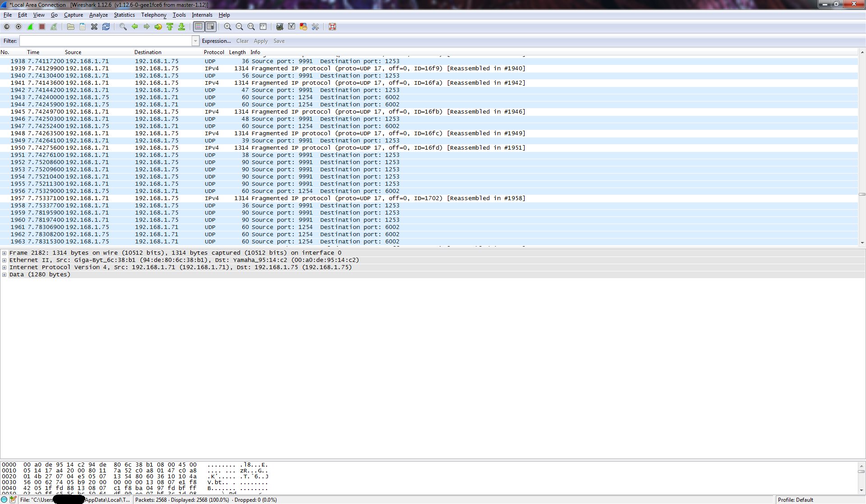
Task: Toggle packet list colorize button
Action: [x=198, y=27]
